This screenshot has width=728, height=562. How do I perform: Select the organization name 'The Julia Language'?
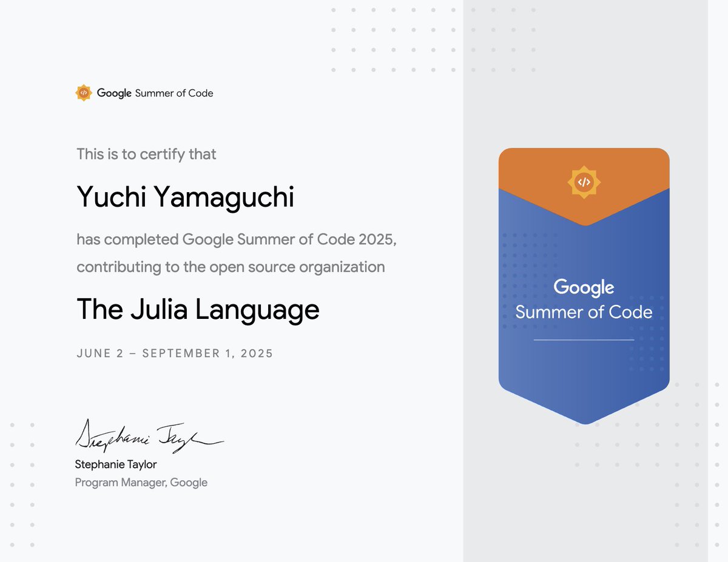198,310
